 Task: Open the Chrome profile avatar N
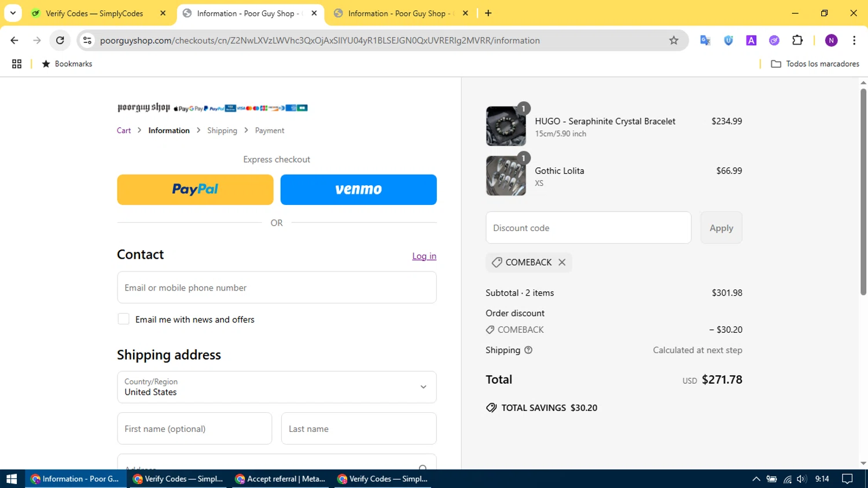832,41
